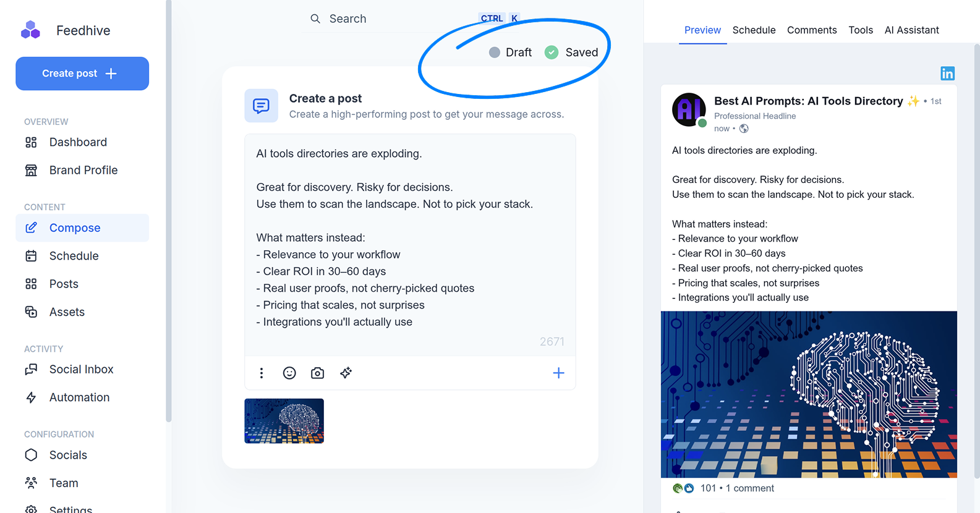Open Brand Profile in sidebar

83,170
